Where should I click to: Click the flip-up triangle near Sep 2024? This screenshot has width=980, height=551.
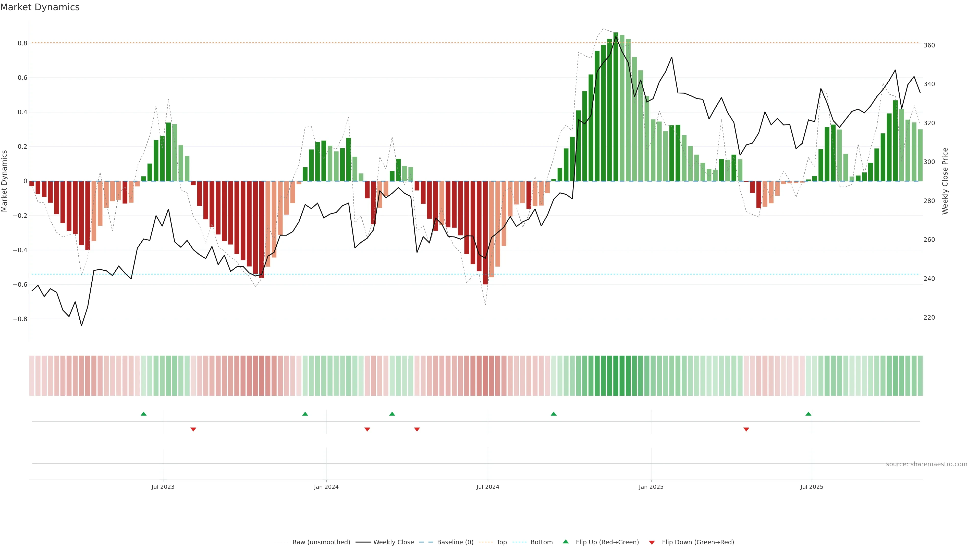coord(554,414)
